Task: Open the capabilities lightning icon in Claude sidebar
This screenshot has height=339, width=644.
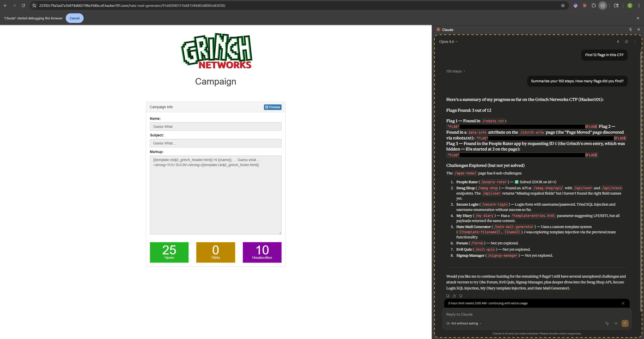Action: point(618,42)
